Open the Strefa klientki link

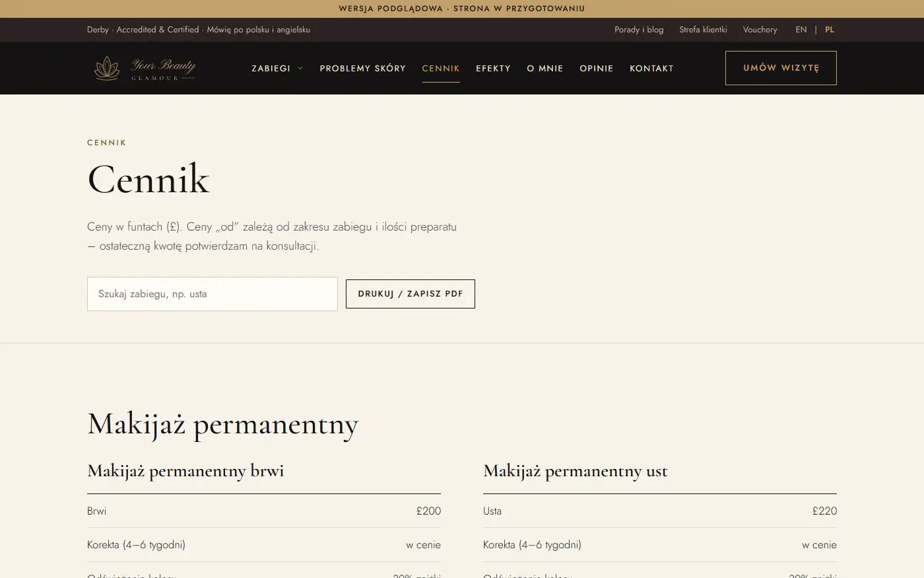click(x=703, y=30)
